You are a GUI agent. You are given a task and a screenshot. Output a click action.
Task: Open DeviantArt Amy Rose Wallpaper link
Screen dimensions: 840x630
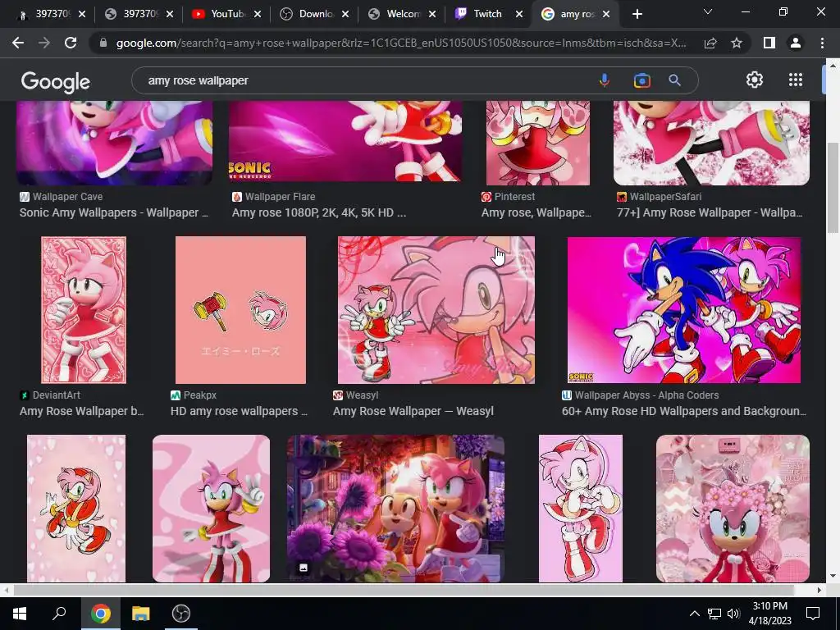[81, 412]
